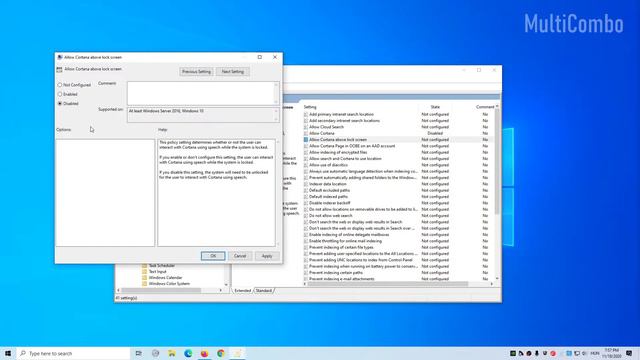Click policy icon of 'Allow Cortana above lock screen'
640x360 pixels.
click(306, 140)
